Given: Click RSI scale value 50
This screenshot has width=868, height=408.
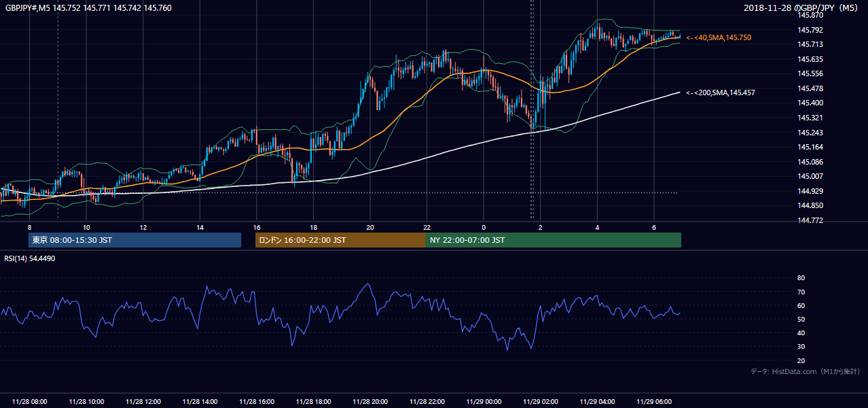Looking at the screenshot, I should [801, 319].
